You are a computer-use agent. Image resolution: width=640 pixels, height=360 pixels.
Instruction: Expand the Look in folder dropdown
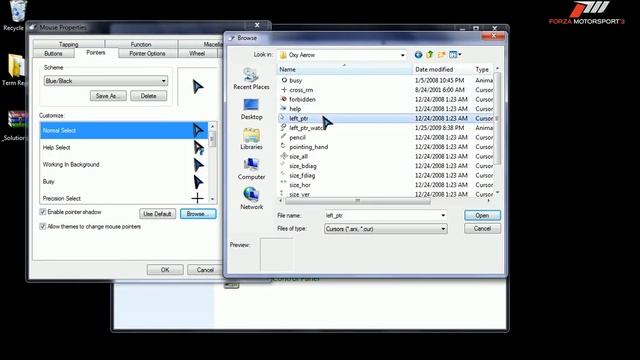(x=402, y=55)
